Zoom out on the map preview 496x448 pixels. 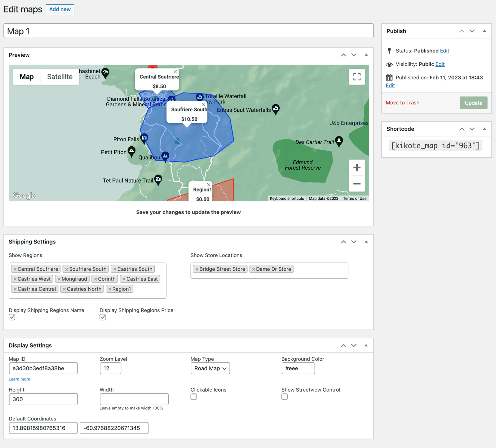coord(357,184)
